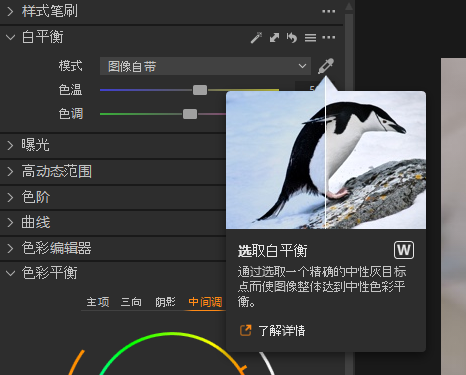Switch to the 三向 tab
The image size is (466, 375).
(131, 302)
